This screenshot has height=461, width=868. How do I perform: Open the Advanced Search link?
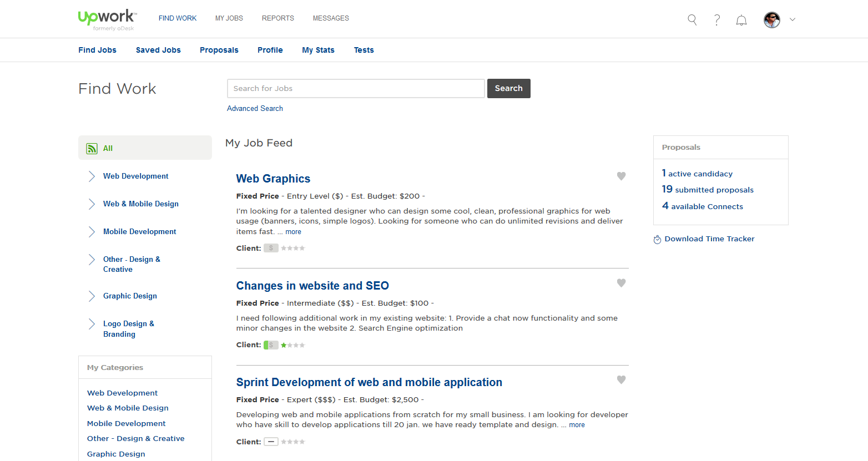[255, 108]
